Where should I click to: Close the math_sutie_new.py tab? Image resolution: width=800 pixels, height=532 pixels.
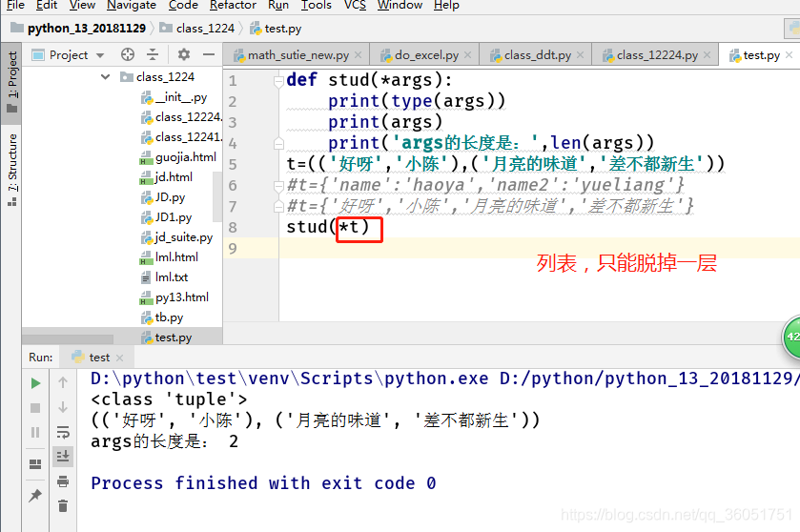pyautogui.click(x=359, y=54)
